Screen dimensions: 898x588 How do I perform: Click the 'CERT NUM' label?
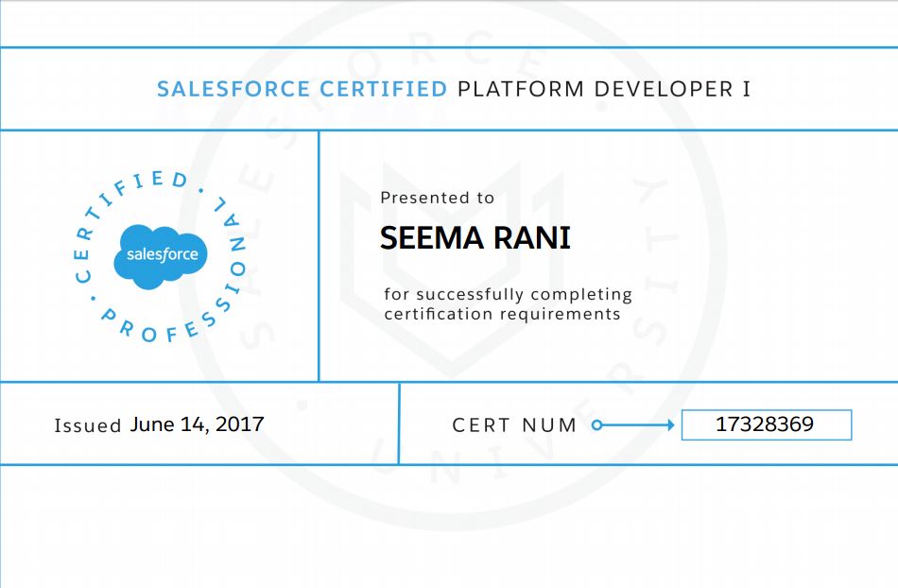[x=514, y=425]
